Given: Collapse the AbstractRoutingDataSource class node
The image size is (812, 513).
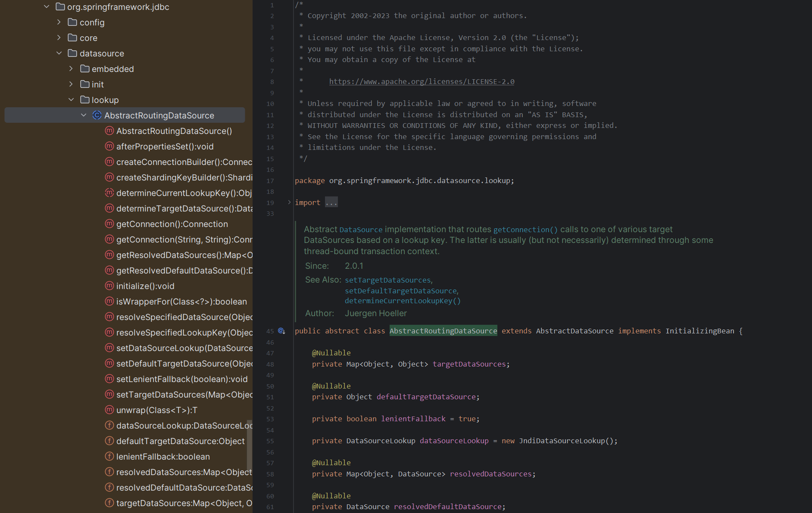Looking at the screenshot, I should [83, 115].
